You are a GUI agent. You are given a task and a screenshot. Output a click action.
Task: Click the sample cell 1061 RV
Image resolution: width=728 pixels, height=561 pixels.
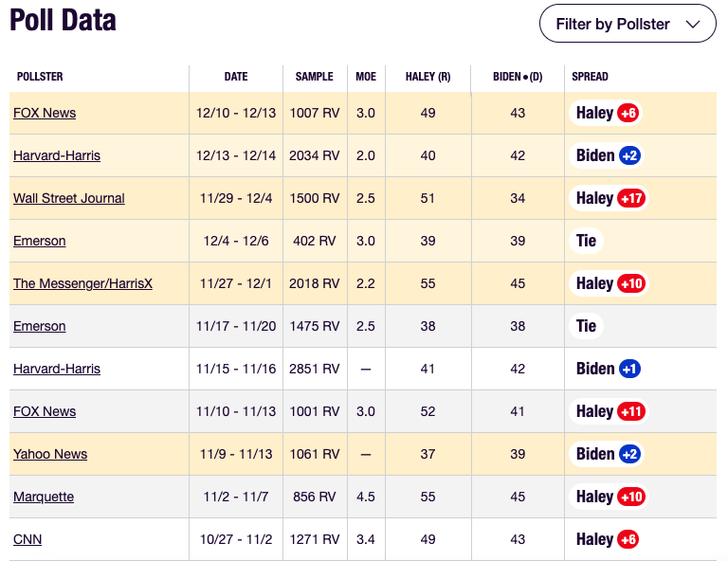315,454
